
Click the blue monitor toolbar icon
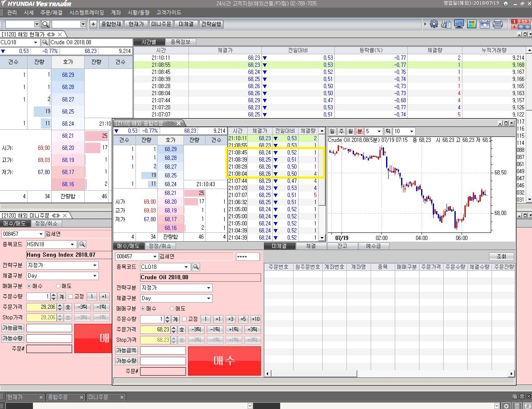point(459,24)
